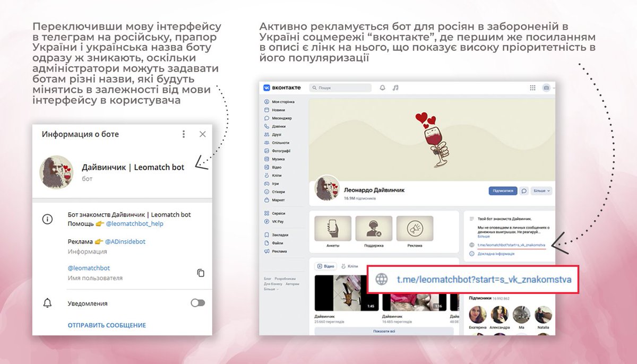Open the profile camera avatar menu in VK header
Viewport: 637px width, 364px height.
click(547, 88)
